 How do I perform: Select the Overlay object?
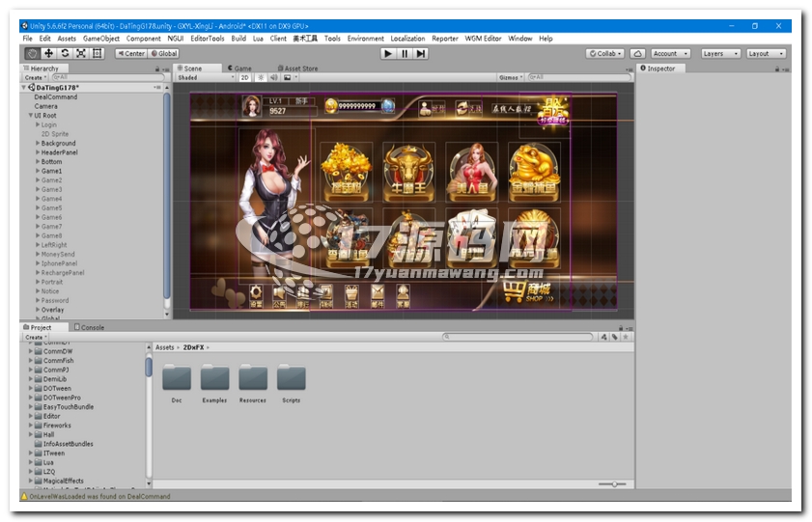point(52,310)
